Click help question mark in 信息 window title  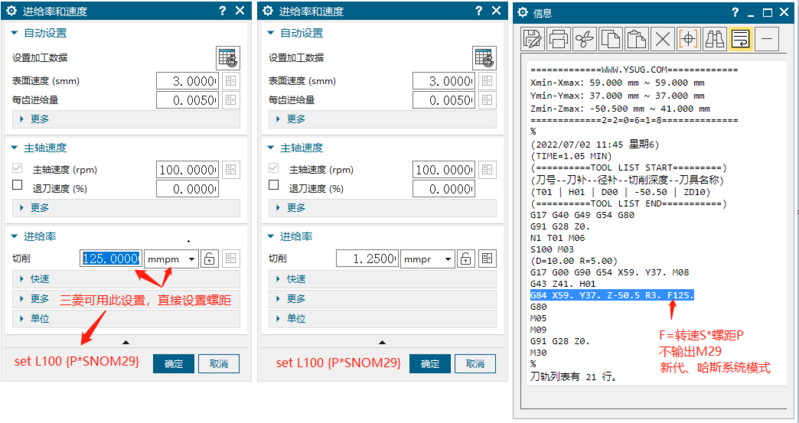pos(735,12)
